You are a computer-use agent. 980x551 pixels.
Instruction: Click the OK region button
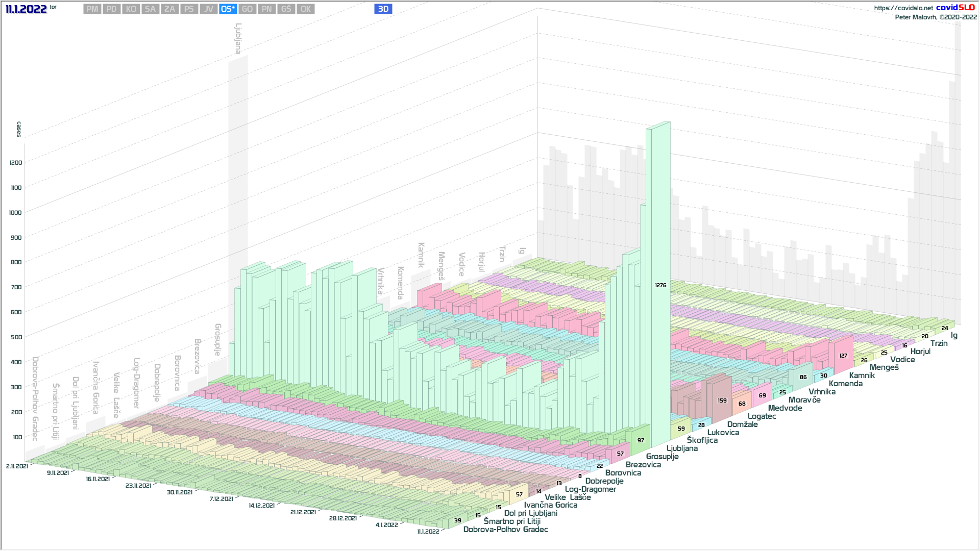tap(305, 9)
